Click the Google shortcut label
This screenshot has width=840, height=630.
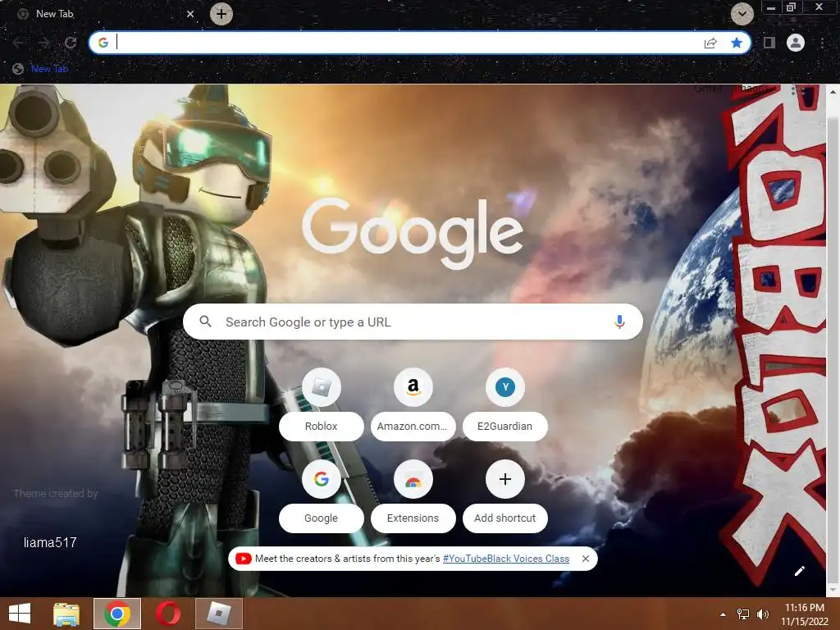click(x=321, y=518)
